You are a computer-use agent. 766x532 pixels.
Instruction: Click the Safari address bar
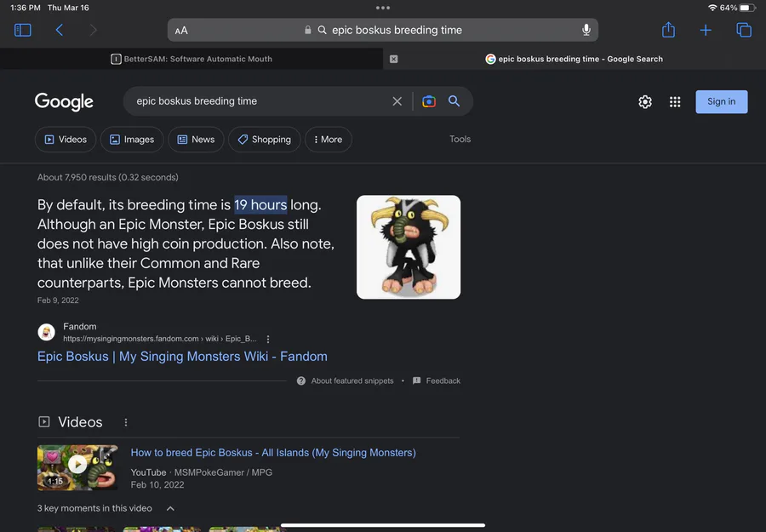point(382,31)
